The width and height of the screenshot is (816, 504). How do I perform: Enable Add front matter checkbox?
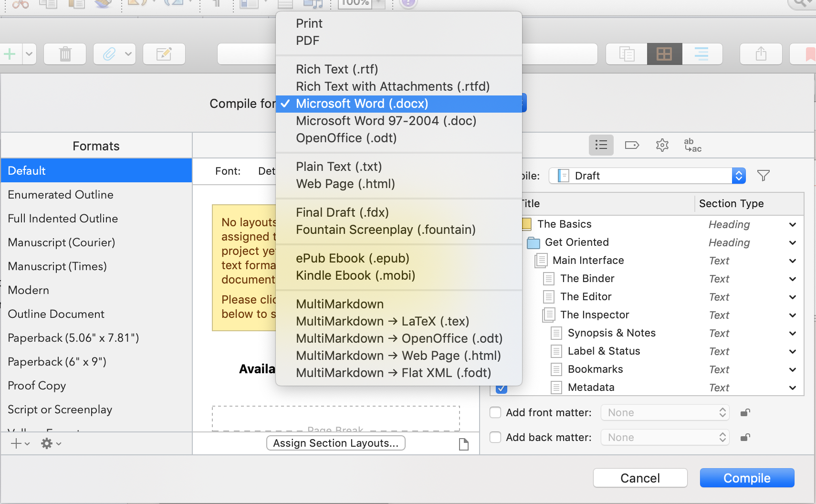click(495, 412)
